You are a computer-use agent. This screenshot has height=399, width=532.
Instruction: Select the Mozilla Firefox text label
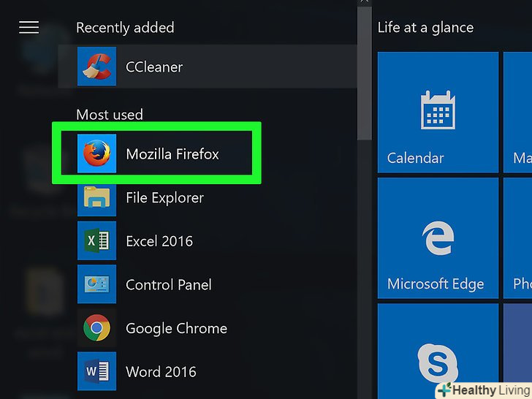(x=172, y=154)
